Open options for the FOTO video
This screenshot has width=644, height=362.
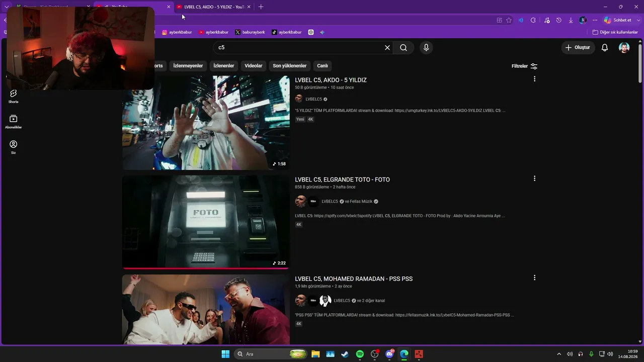(x=534, y=178)
